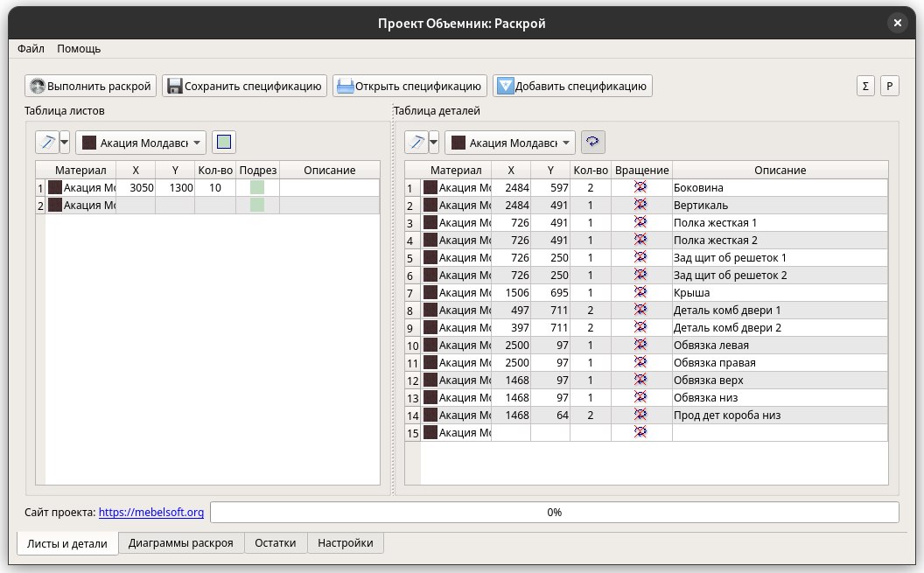Click the Подрез green swatch in sheet row 1
Screen dimensions: 924x573
(x=257, y=187)
